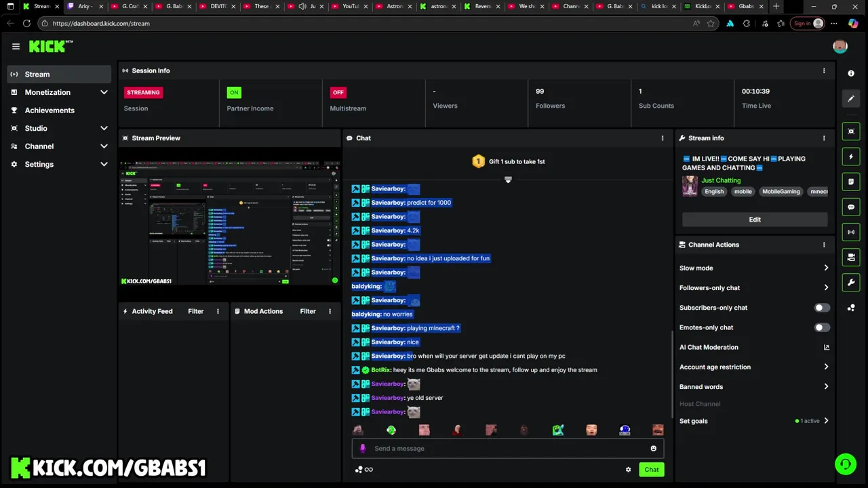Viewport: 868px width, 488px height.
Task: Open the hamburger navigation menu
Action: 16,47
